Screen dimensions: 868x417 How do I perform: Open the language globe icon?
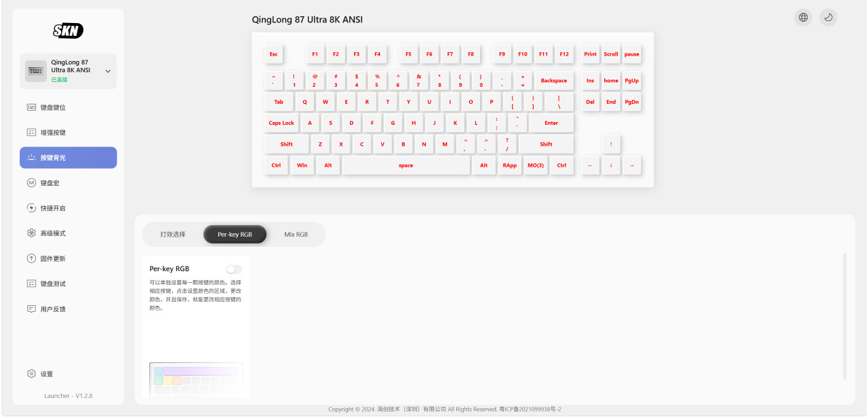pyautogui.click(x=804, y=18)
